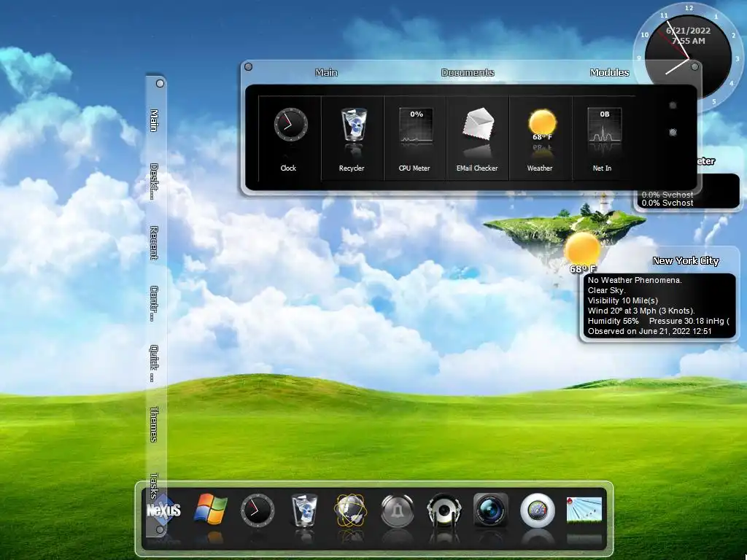Open the Contr... tab on the side shelf

click(x=154, y=303)
